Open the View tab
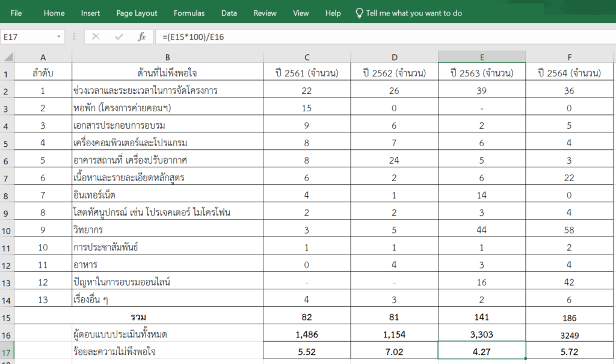 [301, 13]
